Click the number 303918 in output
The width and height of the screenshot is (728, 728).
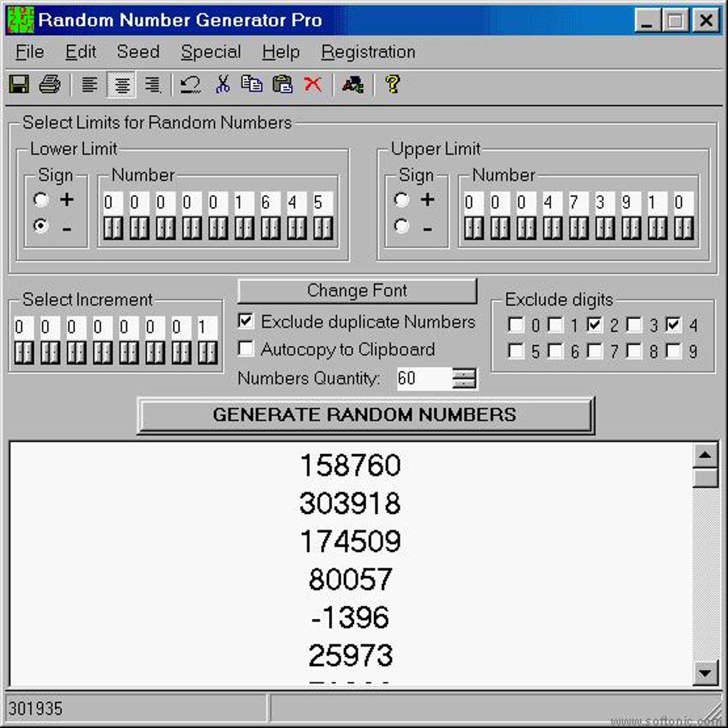tap(350, 503)
